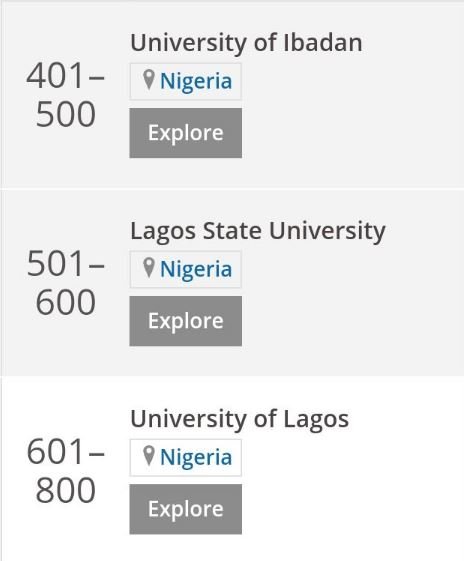The height and width of the screenshot is (561, 464).
Task: Click the location pin icon under Lagos State University
Action: (x=148, y=268)
